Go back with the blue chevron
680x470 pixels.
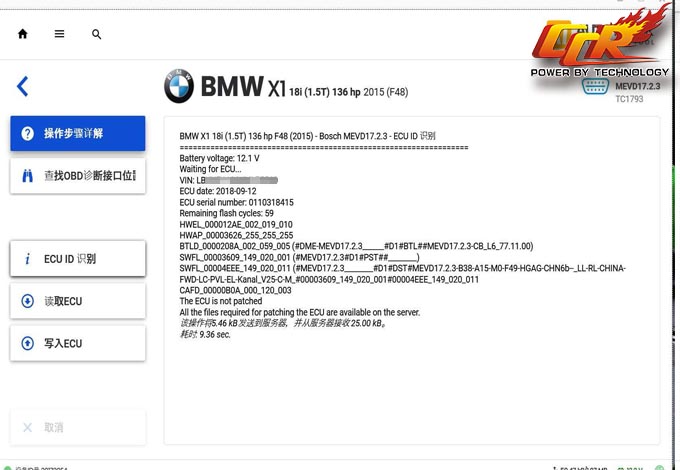point(23,86)
